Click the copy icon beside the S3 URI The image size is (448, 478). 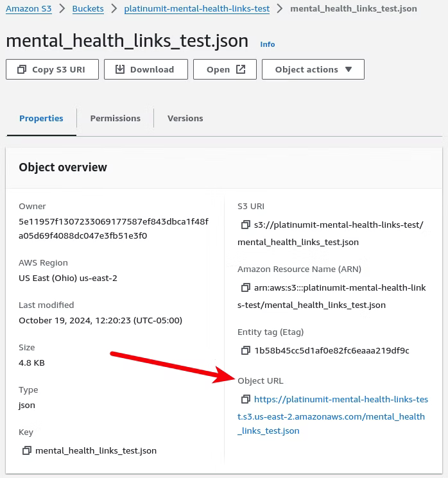[x=245, y=225]
